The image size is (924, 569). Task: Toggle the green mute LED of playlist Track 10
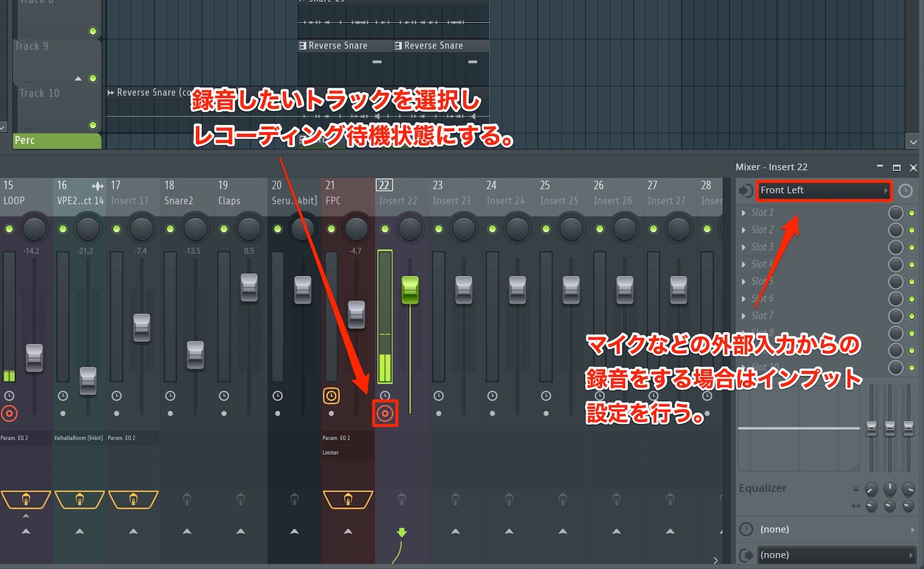tap(93, 125)
